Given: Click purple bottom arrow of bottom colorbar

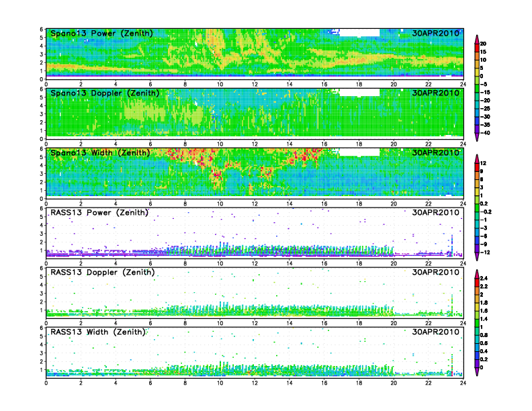Looking at the screenshot, I should pyautogui.click(x=477, y=371).
